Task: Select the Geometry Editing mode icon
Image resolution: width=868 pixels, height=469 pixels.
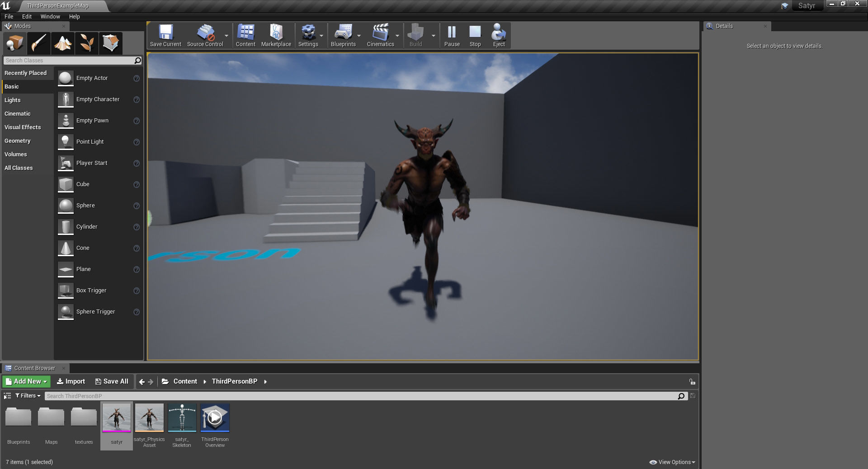Action: [x=111, y=43]
